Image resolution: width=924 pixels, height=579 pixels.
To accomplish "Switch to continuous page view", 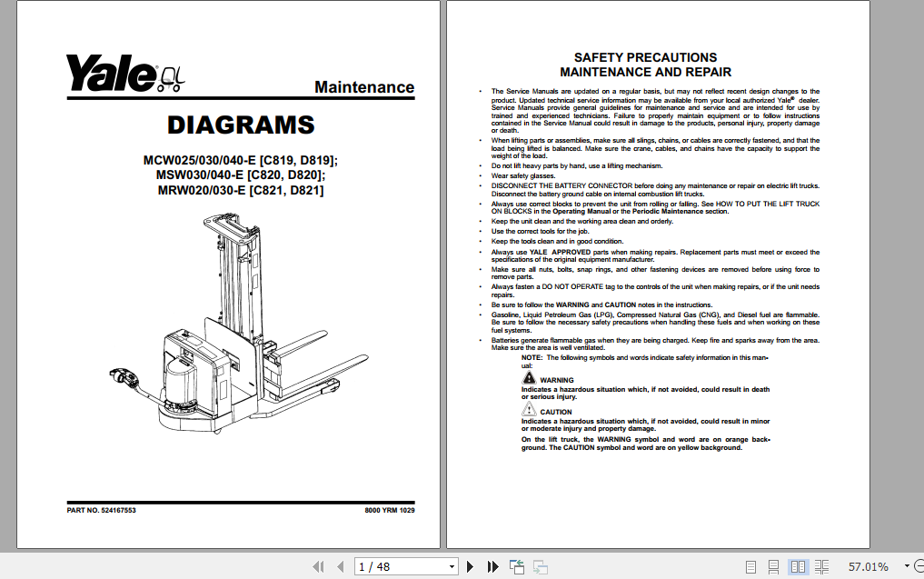I will coord(774,567).
